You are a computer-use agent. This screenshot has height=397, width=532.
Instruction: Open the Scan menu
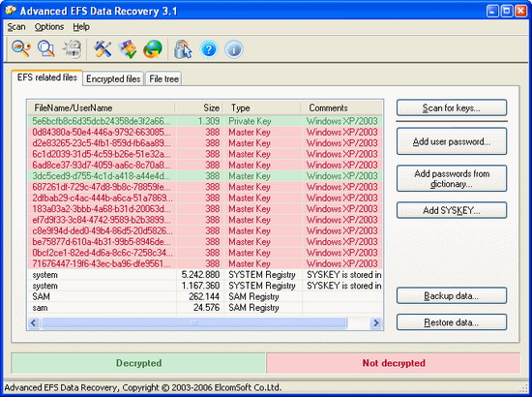pos(16,27)
